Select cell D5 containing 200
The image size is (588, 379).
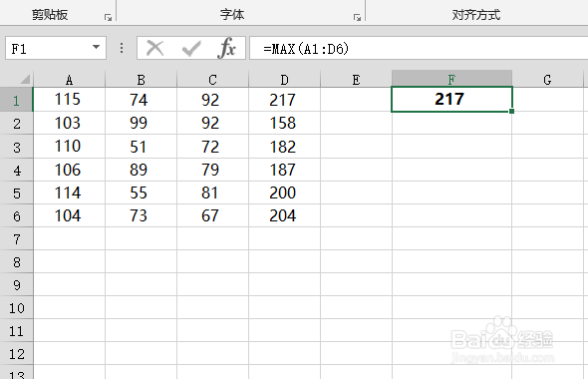[284, 192]
